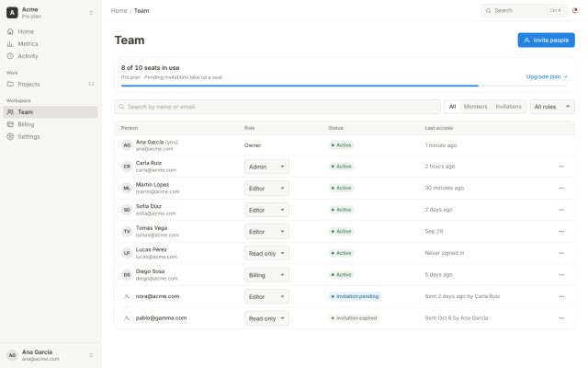Click the magnifier icon in member search
588x368 pixels.
point(121,107)
